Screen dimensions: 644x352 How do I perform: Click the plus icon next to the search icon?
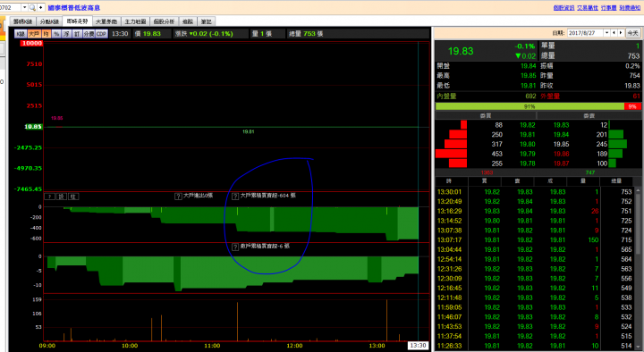40,7
